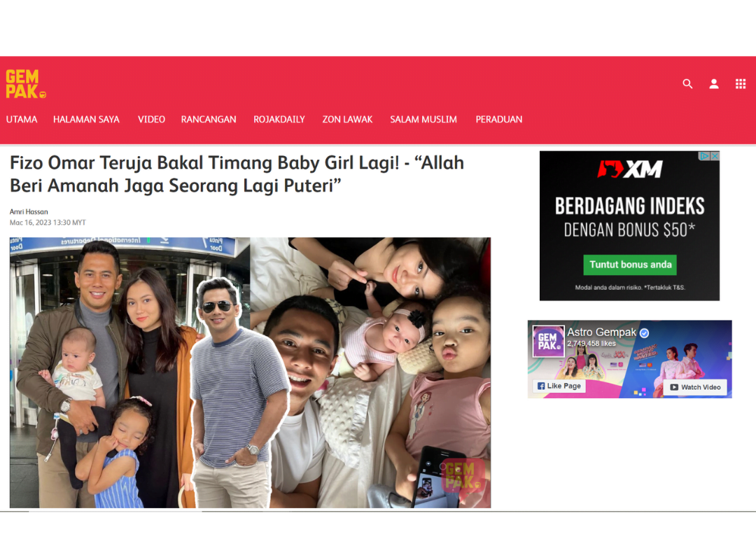Open the apps grid menu icon
The height and width of the screenshot is (560, 756).
point(741,84)
